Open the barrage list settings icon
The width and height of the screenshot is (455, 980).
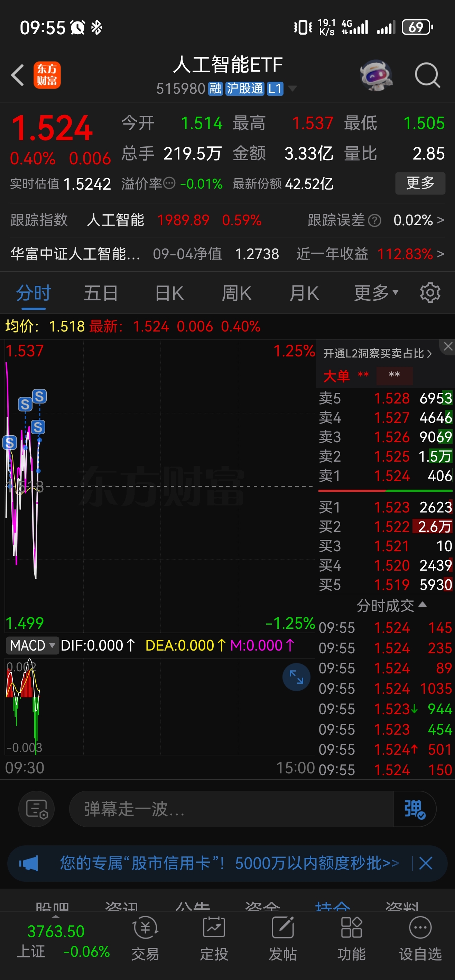pos(37,809)
